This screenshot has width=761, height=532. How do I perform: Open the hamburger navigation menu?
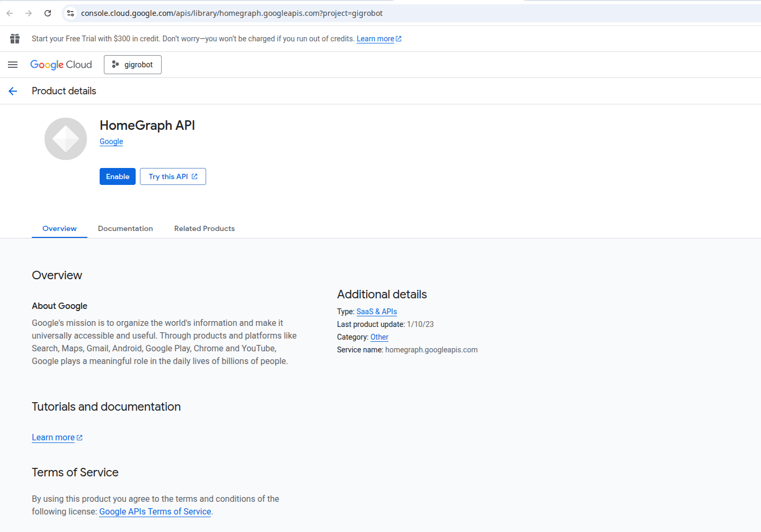tap(13, 65)
